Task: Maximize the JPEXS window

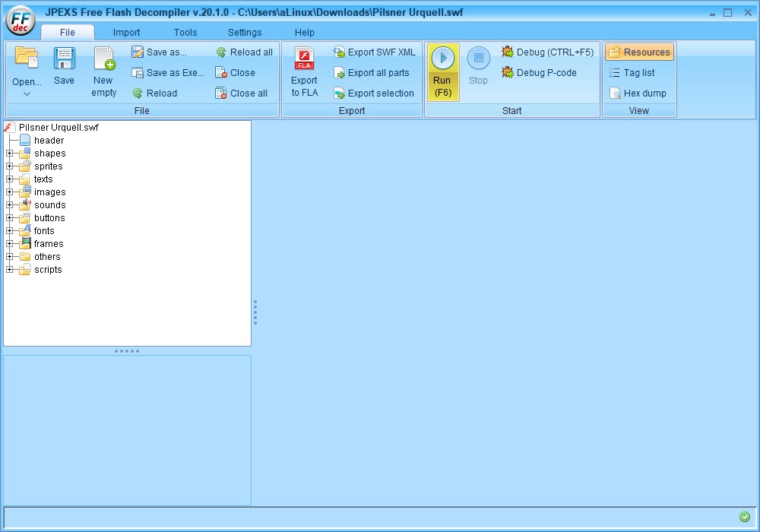Action: [x=727, y=13]
